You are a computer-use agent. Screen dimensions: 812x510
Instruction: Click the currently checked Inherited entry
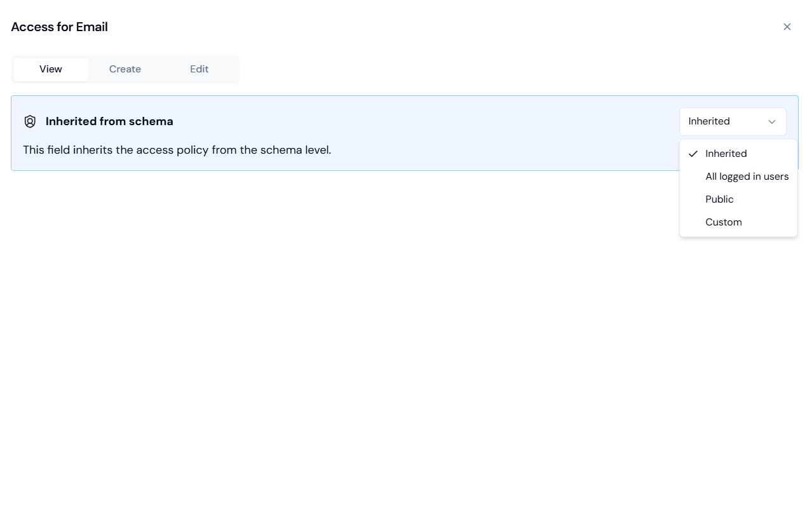point(726,153)
